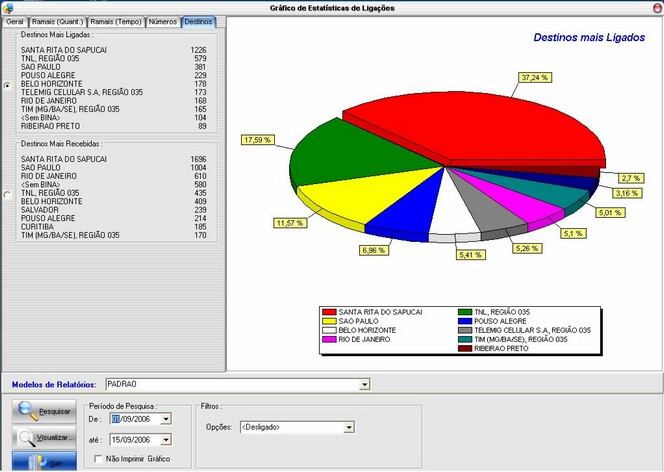The width and height of the screenshot is (664, 472).
Task: Select Destinos Mais Recebidas radio button
Action: click(x=7, y=195)
